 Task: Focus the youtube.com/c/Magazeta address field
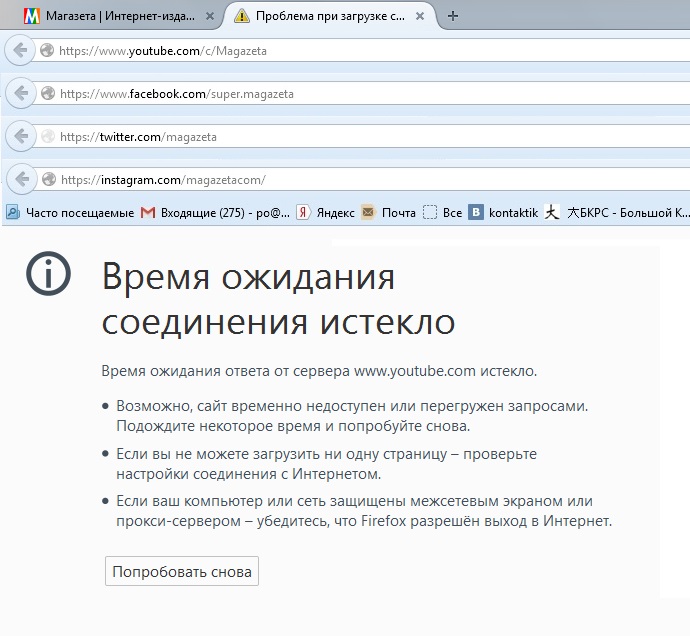coord(361,51)
